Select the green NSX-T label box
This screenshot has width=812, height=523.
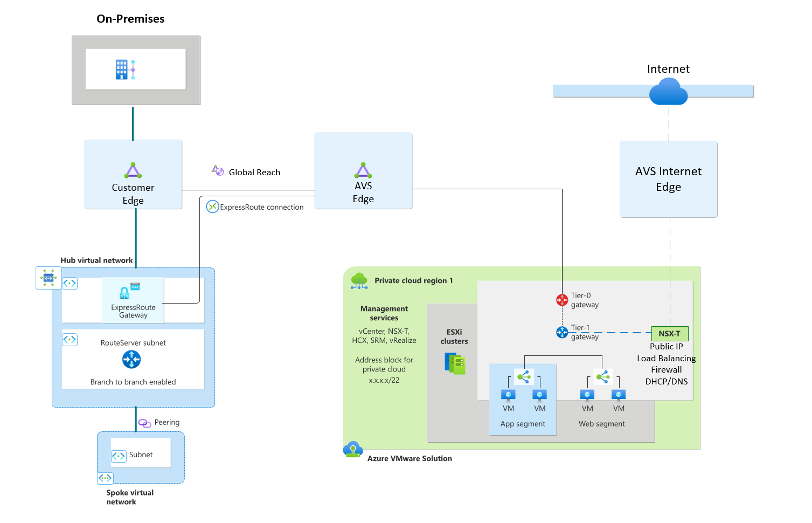tap(669, 334)
